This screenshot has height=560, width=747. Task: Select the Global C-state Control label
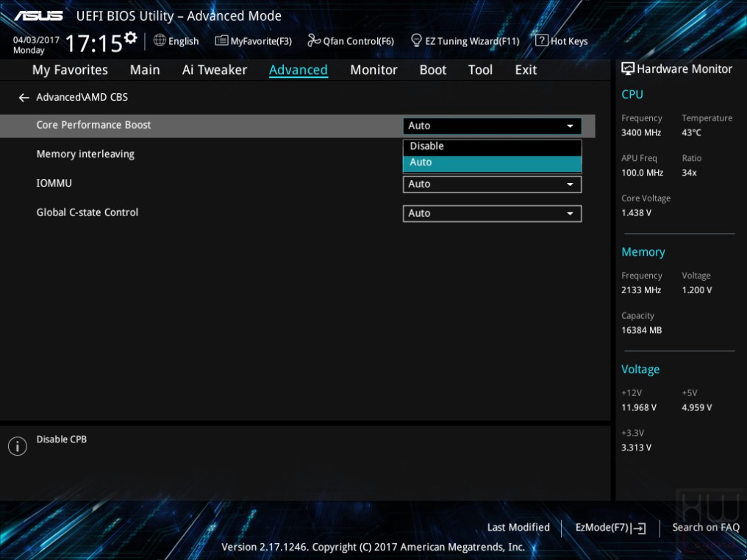(87, 212)
